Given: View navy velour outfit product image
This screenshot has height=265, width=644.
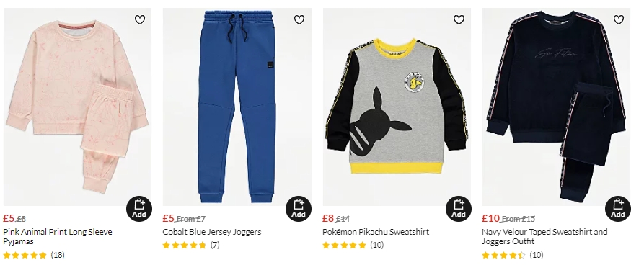Looking at the screenshot, I should pyautogui.click(x=556, y=107).
